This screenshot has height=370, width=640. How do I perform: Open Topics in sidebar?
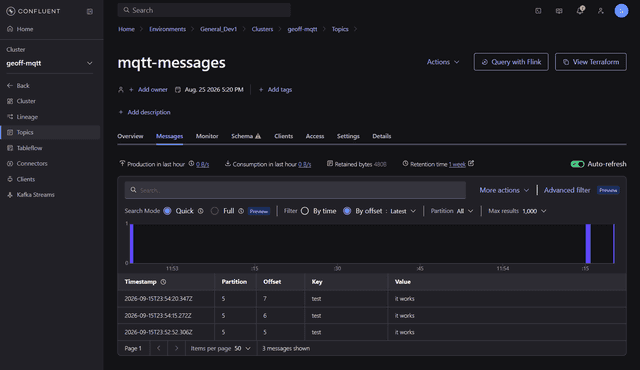50,132
